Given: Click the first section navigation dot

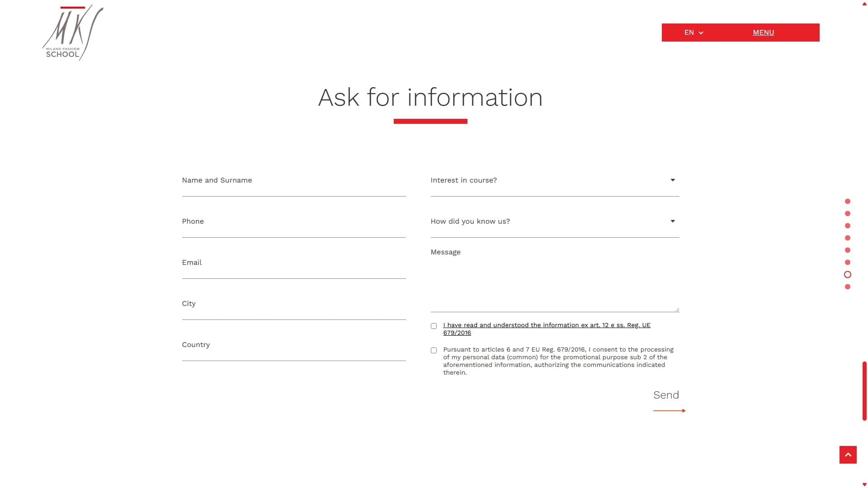Looking at the screenshot, I should (x=848, y=202).
